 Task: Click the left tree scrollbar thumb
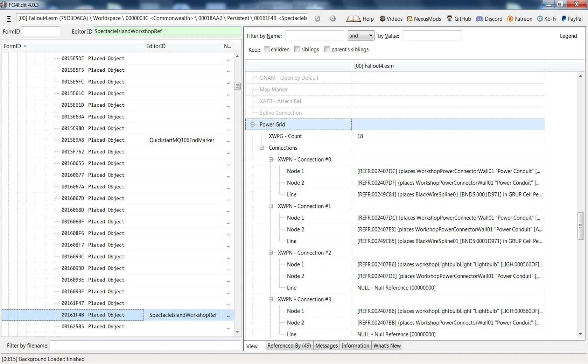tap(238, 86)
